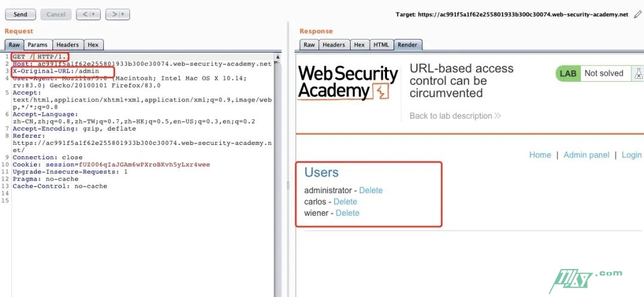Open the Home link
The width and height of the screenshot is (644, 297).
[x=540, y=155]
